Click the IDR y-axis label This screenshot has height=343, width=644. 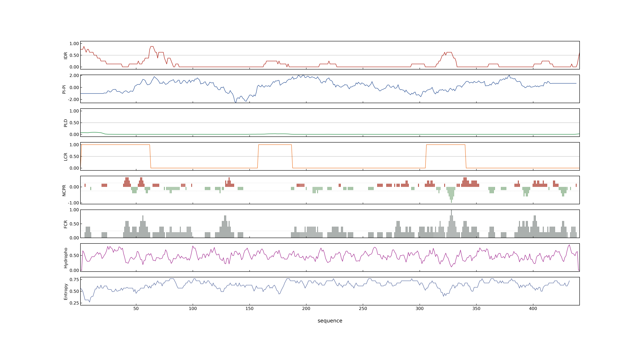pyautogui.click(x=66, y=55)
